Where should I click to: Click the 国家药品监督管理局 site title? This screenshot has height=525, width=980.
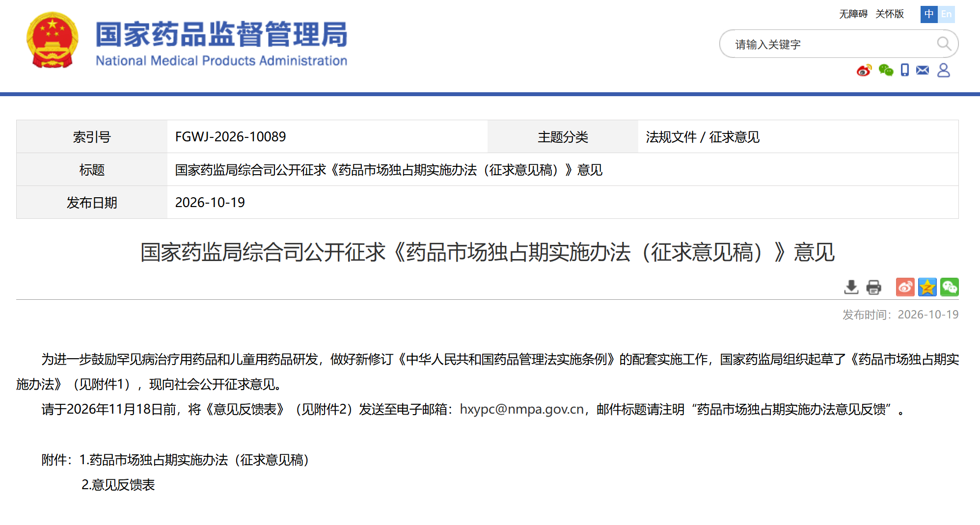(221, 34)
